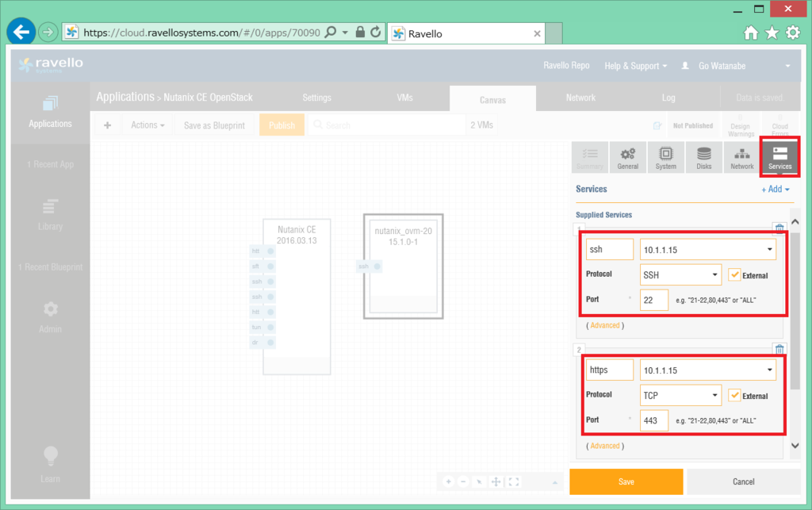Toggle External checkbox for https service
Viewport: 812px width, 510px height.
point(734,396)
